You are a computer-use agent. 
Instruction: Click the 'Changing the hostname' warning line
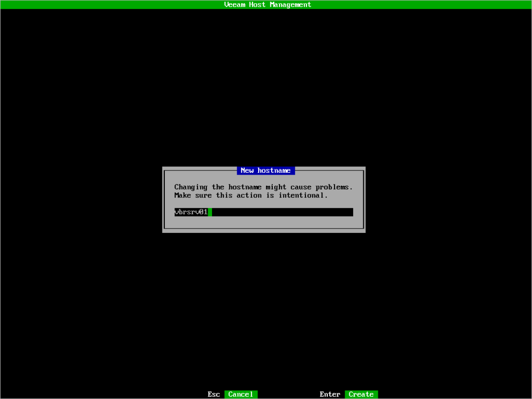tap(264, 187)
